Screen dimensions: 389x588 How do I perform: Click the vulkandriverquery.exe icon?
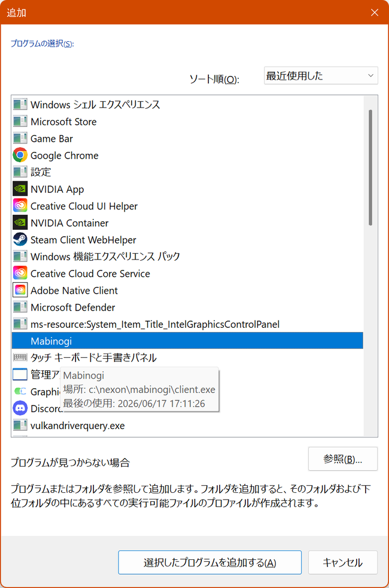tap(20, 425)
